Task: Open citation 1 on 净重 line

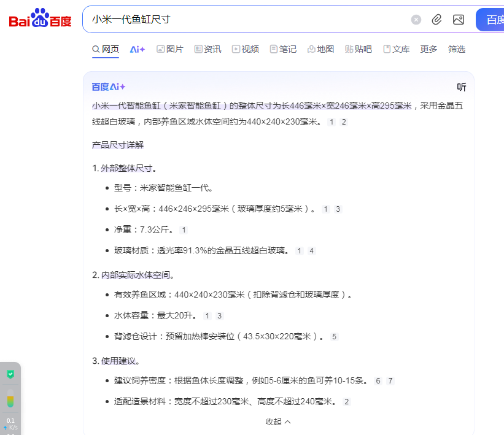Action: pyautogui.click(x=184, y=230)
